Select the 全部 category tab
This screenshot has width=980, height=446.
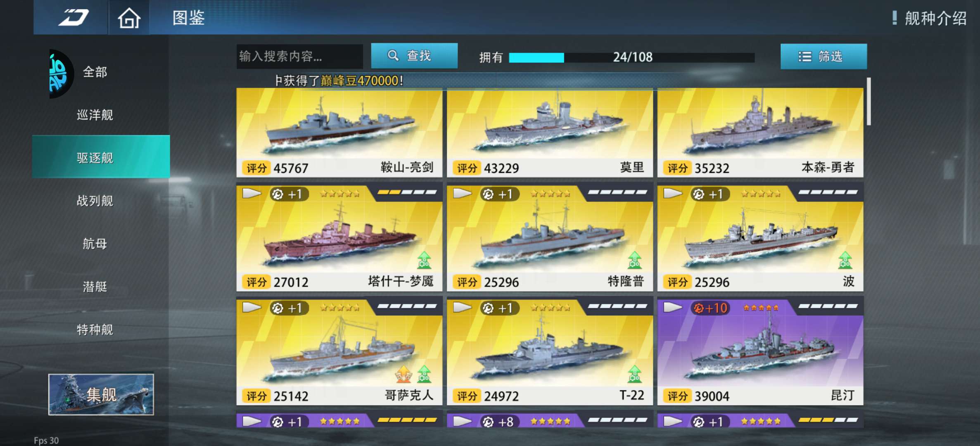coord(95,72)
